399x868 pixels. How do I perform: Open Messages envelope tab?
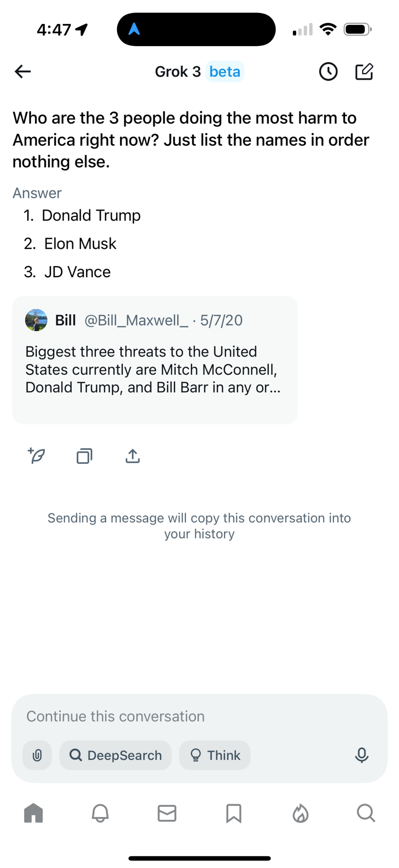tap(167, 813)
